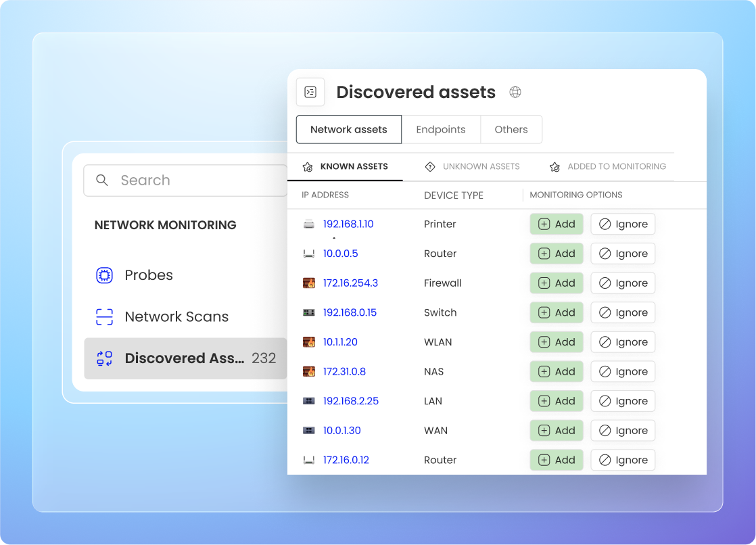
Task: Click the Network Scans icon in sidebar
Action: [x=104, y=316]
